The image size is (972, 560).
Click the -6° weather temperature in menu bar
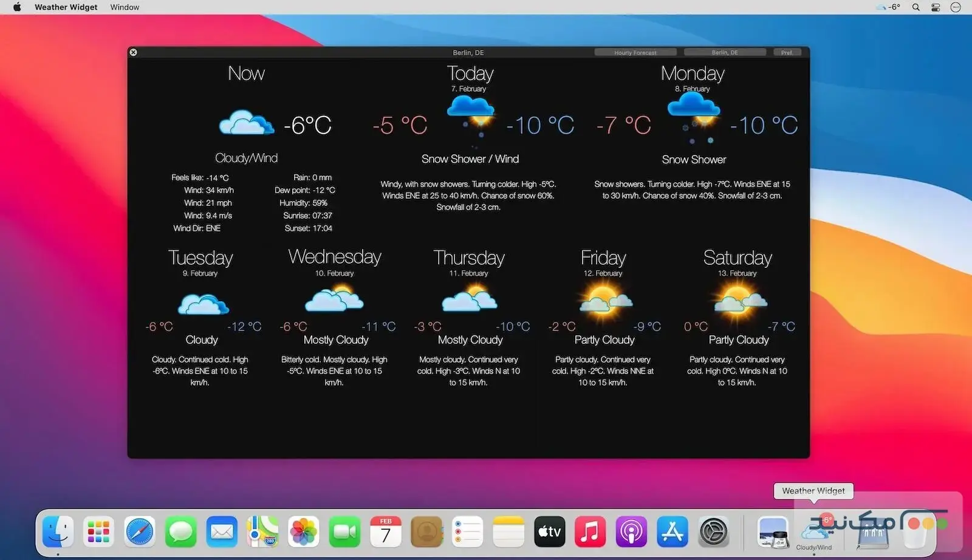point(888,7)
